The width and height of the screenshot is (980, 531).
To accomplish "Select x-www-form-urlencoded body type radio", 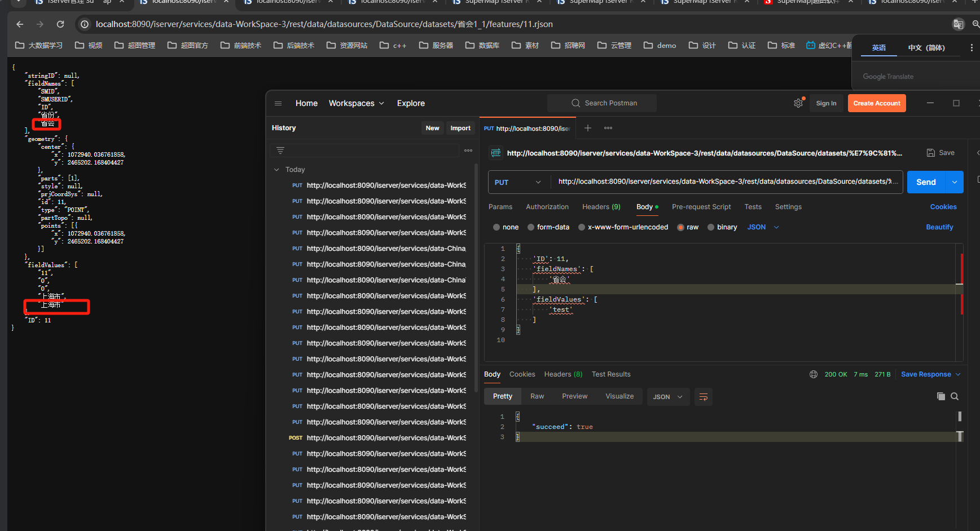I will (582, 227).
